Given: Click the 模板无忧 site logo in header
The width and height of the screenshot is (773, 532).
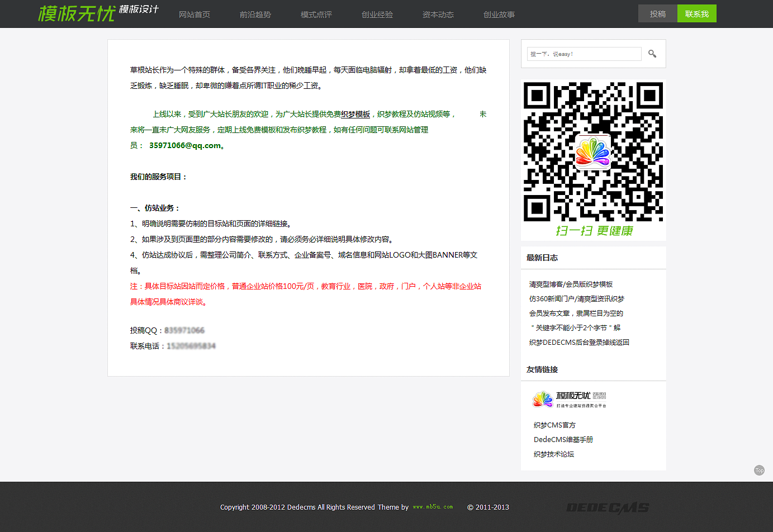Looking at the screenshot, I should point(98,13).
